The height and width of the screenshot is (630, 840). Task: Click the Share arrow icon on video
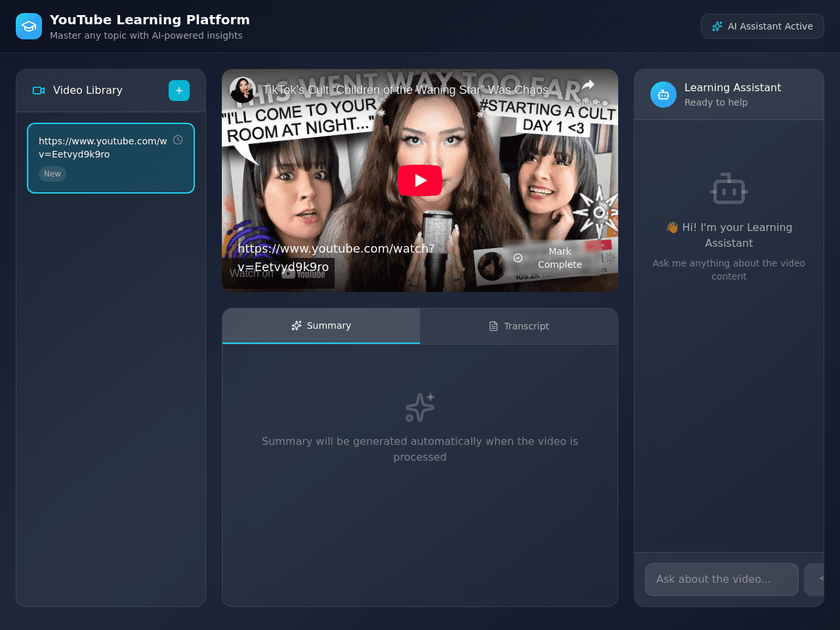(x=588, y=85)
